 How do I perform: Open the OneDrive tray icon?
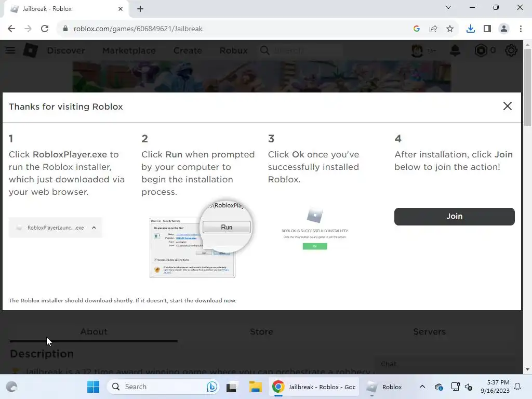[438, 387]
